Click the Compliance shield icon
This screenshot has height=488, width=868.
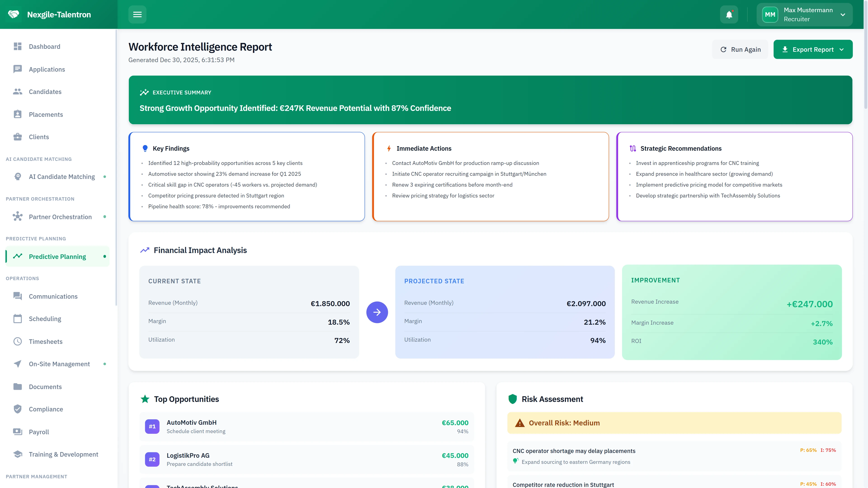(x=18, y=409)
